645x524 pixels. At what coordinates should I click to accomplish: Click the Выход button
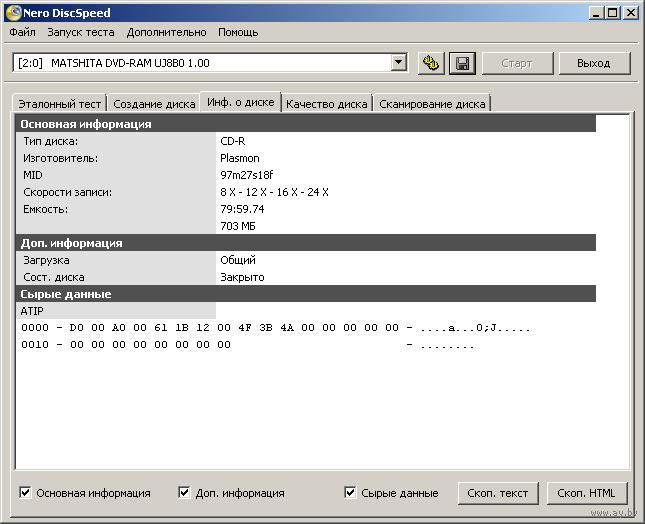pos(594,63)
